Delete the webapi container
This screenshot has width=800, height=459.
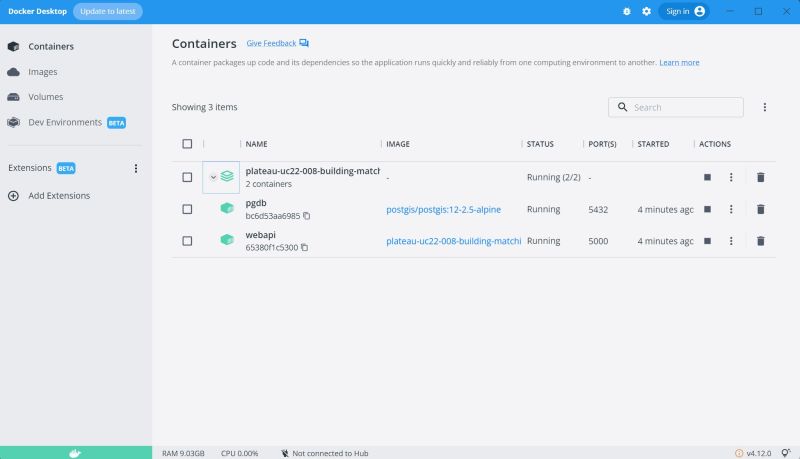pos(761,241)
